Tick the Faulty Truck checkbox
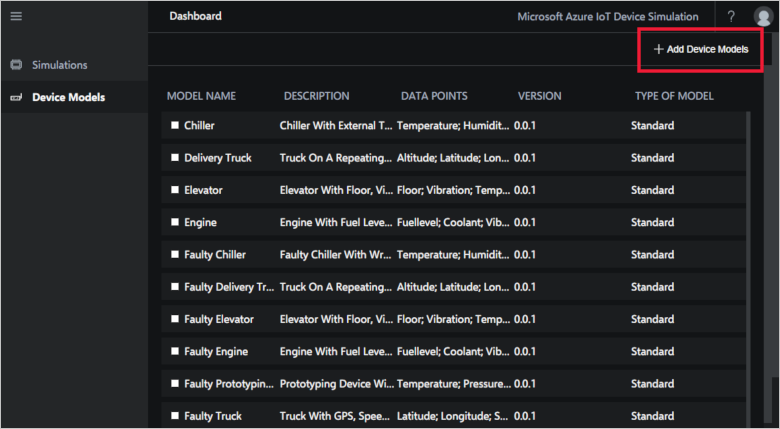780x429 pixels. (x=175, y=416)
